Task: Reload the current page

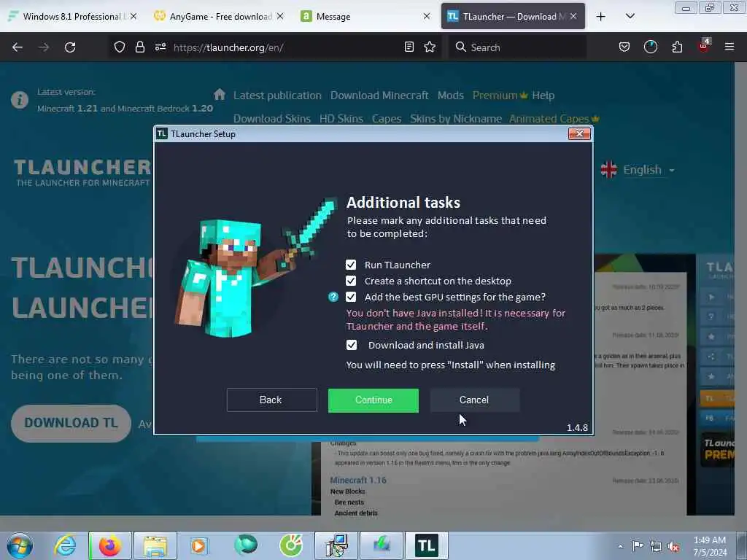Action: (70, 47)
